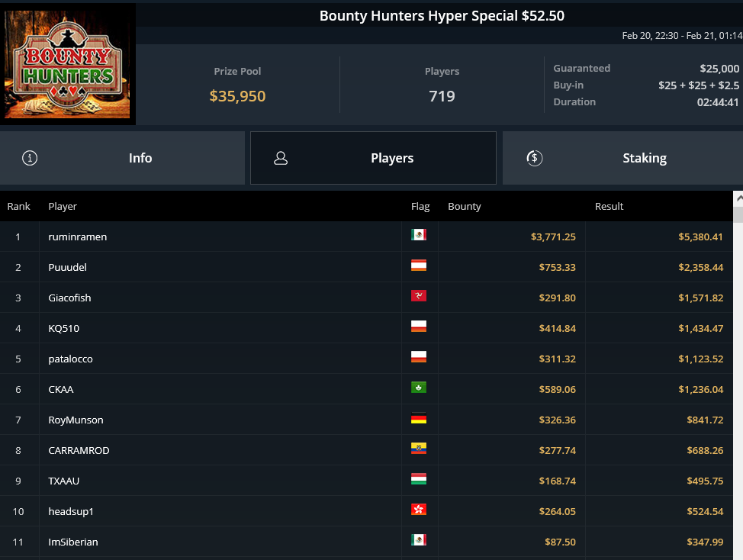Screen dimensions: 743x560
Task: Switch to the Players tab
Action: click(x=373, y=158)
